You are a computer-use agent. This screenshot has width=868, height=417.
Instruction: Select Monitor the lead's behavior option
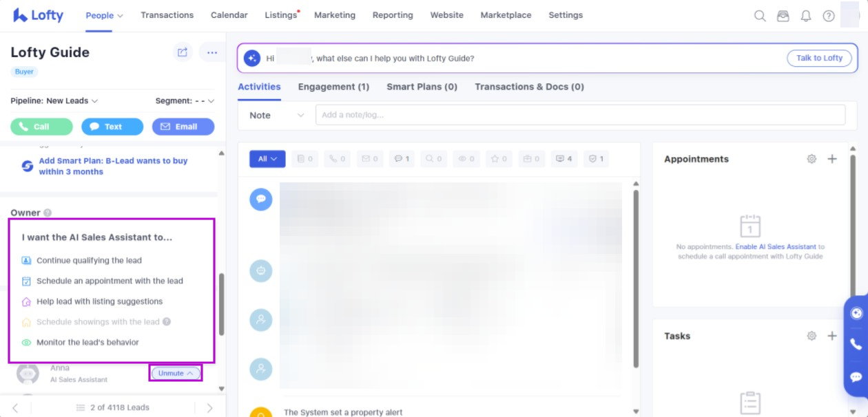coord(87,342)
